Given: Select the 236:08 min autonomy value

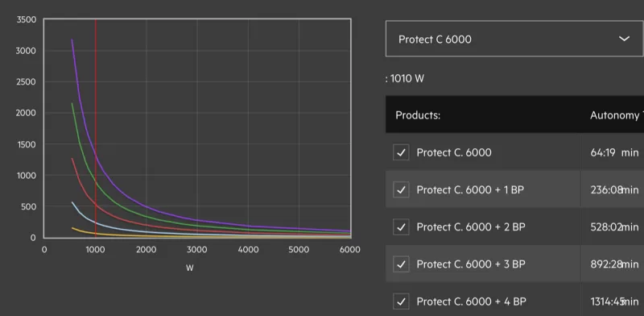Looking at the screenshot, I should coord(614,189).
